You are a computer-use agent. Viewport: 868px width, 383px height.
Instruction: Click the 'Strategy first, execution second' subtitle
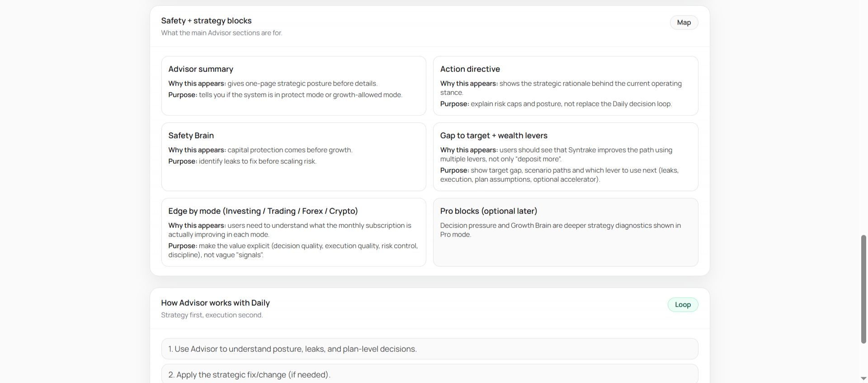pyautogui.click(x=212, y=315)
